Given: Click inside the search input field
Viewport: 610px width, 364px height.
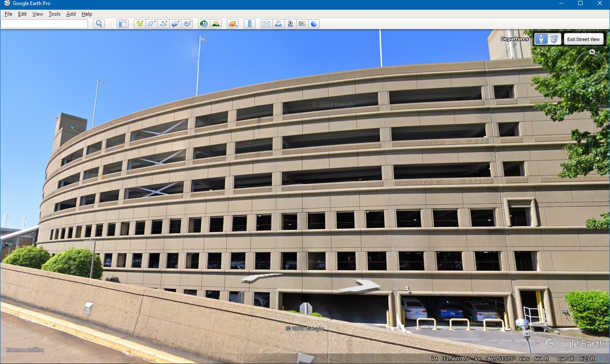Looking at the screenshot, I should tap(44, 24).
